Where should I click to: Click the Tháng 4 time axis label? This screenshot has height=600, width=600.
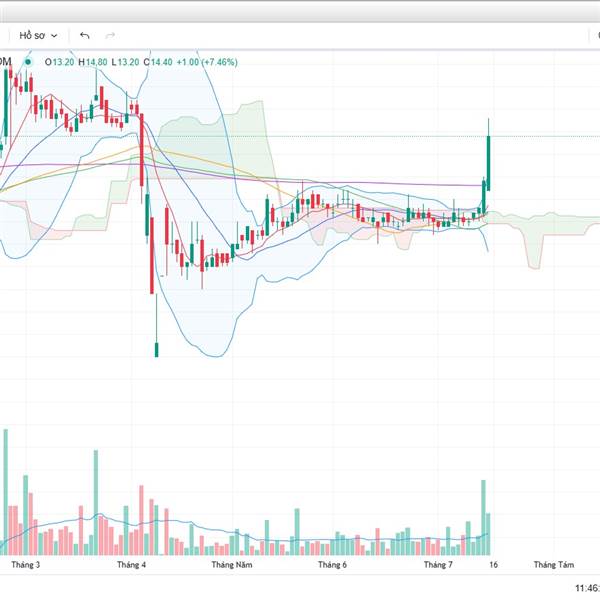click(x=131, y=564)
